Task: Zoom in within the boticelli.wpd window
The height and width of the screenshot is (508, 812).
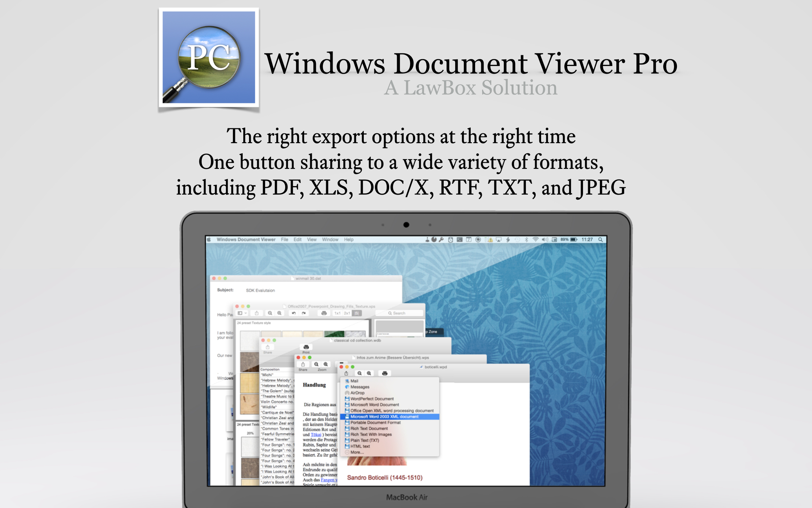Action: [369, 373]
